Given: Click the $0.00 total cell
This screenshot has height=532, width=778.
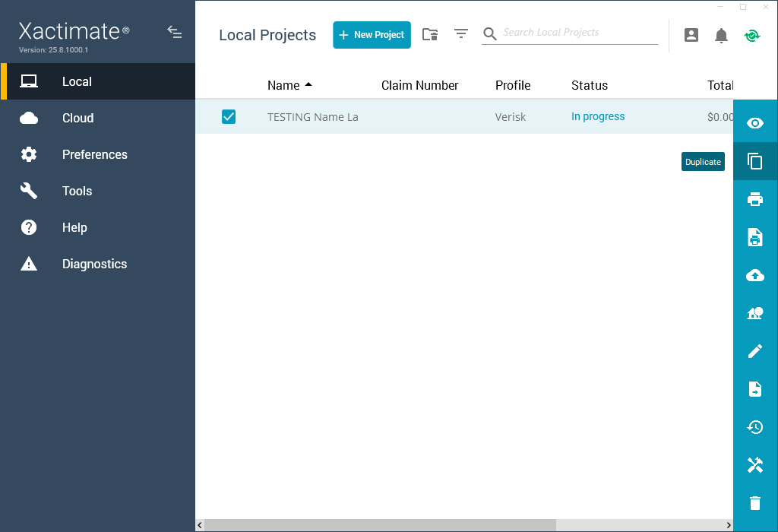Looking at the screenshot, I should pos(720,117).
